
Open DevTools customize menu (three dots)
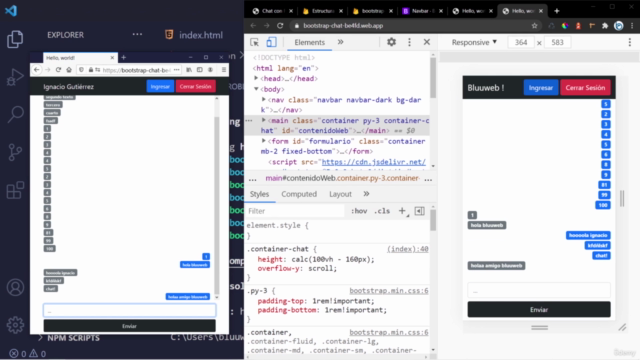tap(409, 42)
